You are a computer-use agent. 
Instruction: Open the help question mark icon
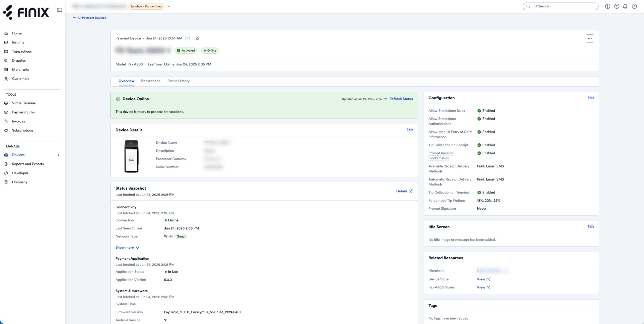[x=617, y=6]
